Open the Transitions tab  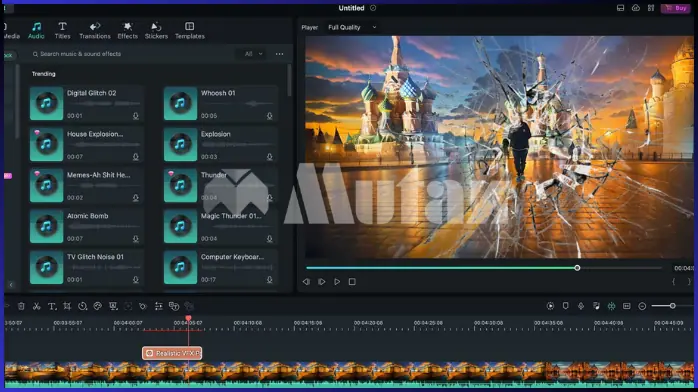[95, 31]
